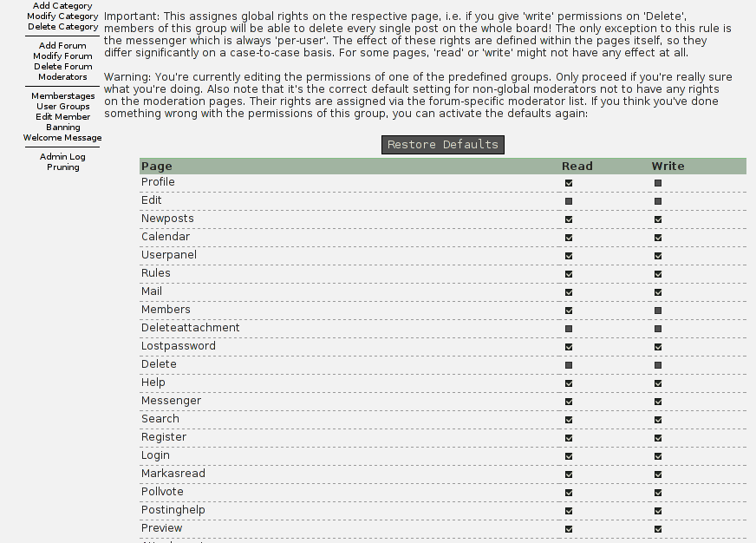Screen dimensions: 756x543
Task: Open the Moderators settings
Action: 62,76
